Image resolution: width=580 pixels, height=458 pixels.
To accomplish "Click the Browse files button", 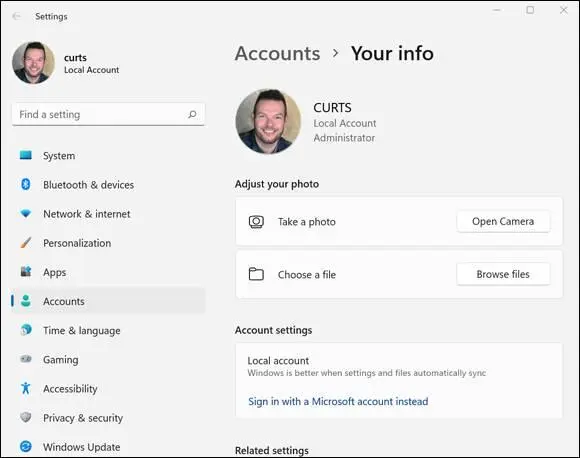I will pyautogui.click(x=503, y=274).
